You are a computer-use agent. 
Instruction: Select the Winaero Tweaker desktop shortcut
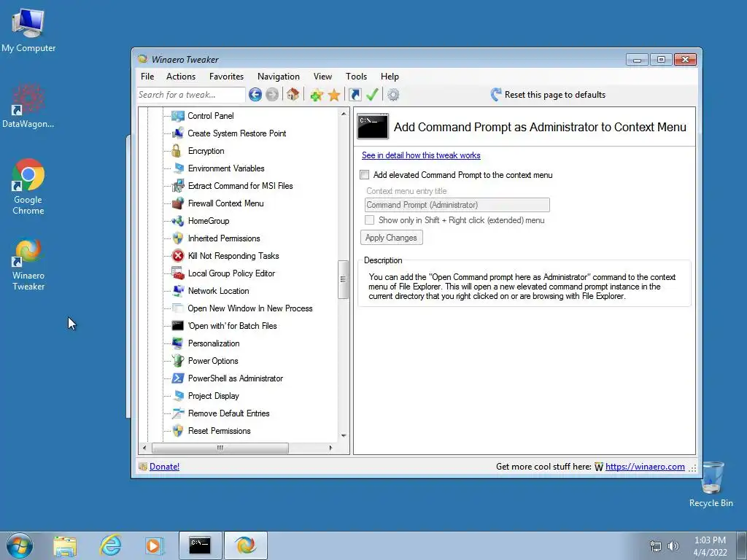coord(28,265)
